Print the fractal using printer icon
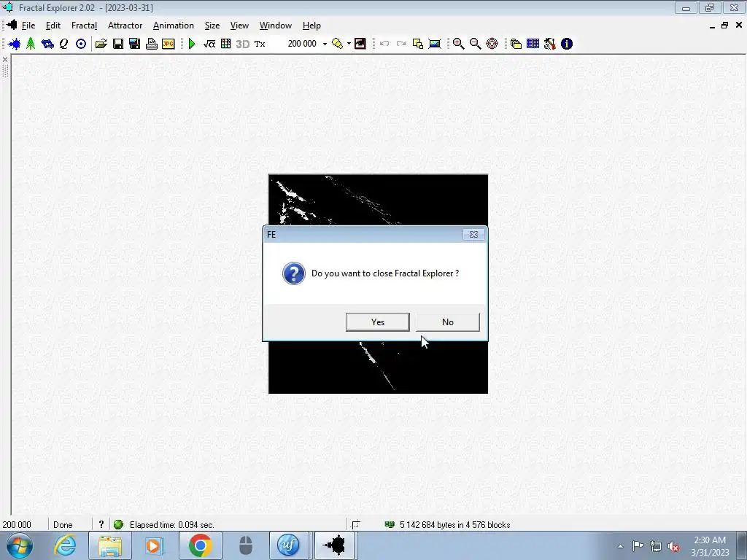The width and height of the screenshot is (747, 560). [152, 44]
